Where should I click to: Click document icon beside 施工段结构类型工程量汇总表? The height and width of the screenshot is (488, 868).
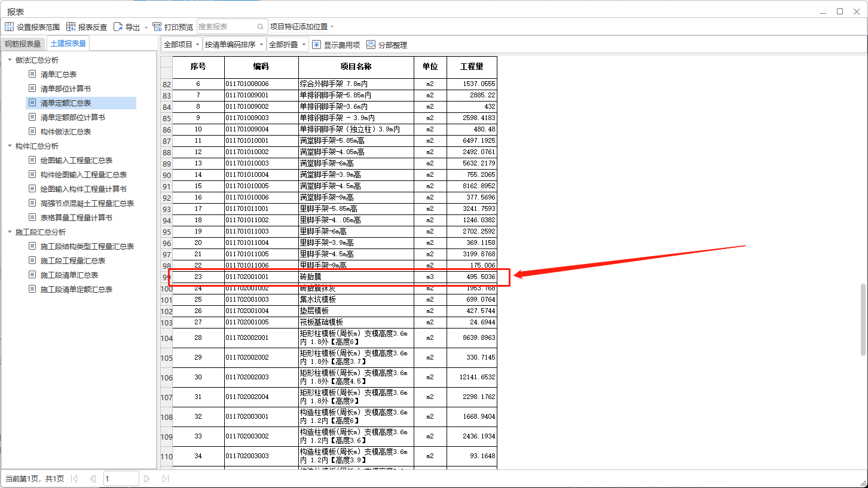tap(32, 246)
